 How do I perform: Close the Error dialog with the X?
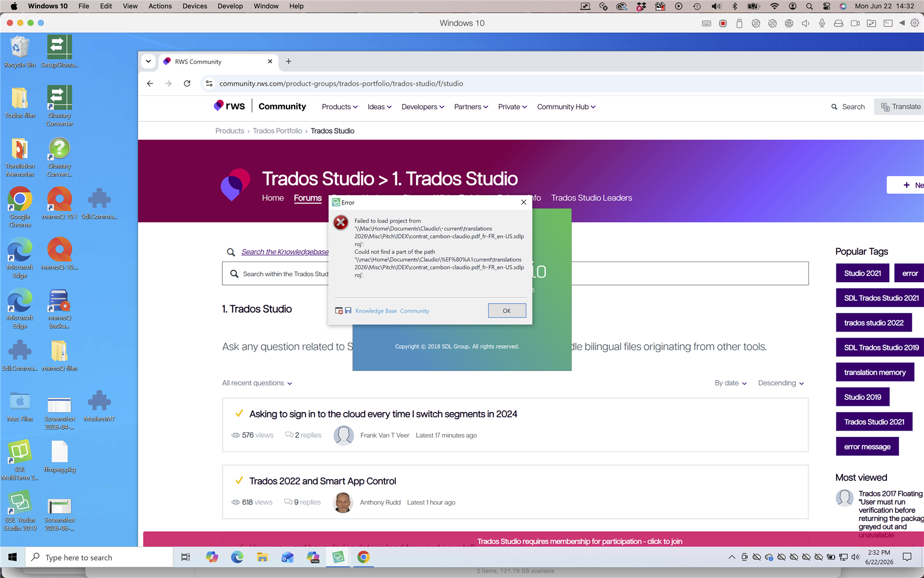click(524, 202)
